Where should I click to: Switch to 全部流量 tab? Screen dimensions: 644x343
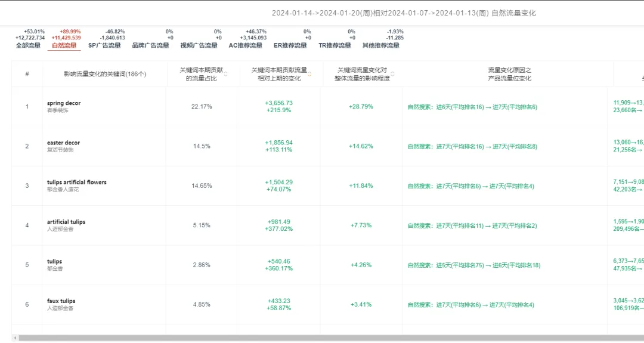click(28, 45)
